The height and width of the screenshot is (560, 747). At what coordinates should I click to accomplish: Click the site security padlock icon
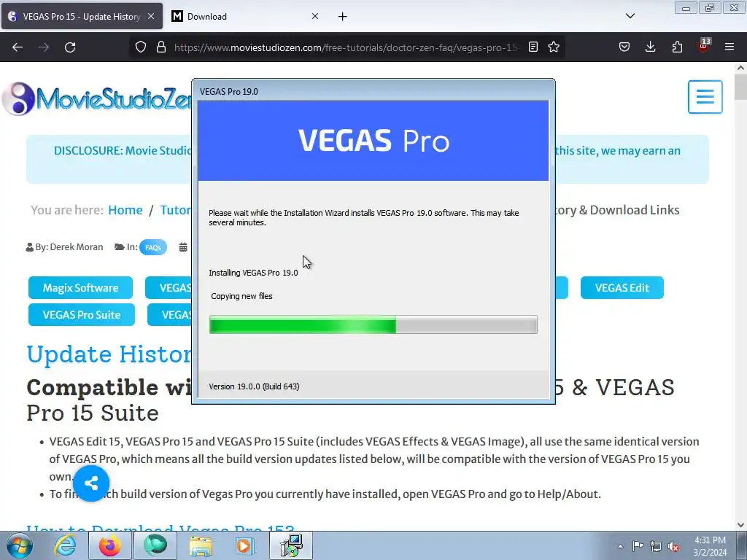[161, 47]
